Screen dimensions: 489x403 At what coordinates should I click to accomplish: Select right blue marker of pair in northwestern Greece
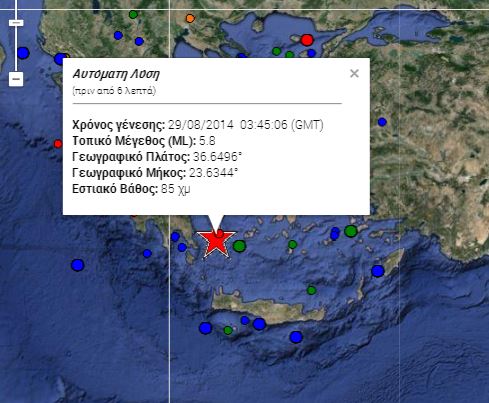pos(139,41)
